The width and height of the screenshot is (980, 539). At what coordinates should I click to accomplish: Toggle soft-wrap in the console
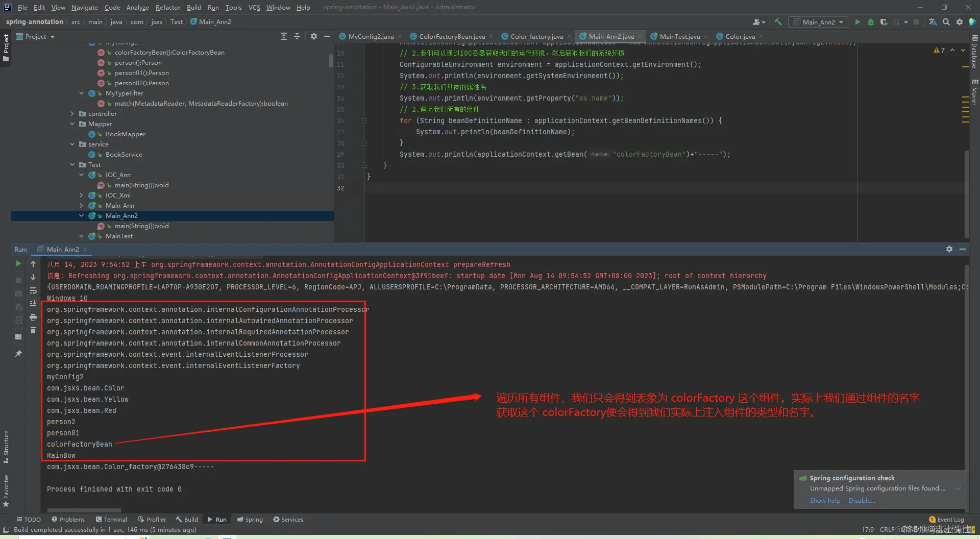coord(33,290)
